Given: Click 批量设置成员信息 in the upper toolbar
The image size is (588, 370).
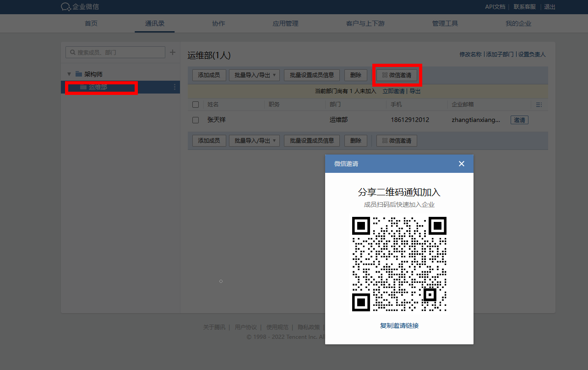Looking at the screenshot, I should click(312, 75).
